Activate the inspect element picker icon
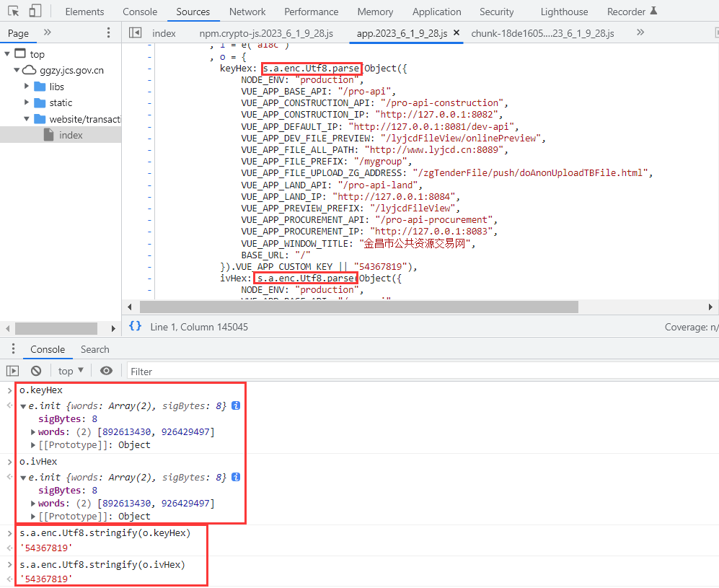 click(14, 12)
